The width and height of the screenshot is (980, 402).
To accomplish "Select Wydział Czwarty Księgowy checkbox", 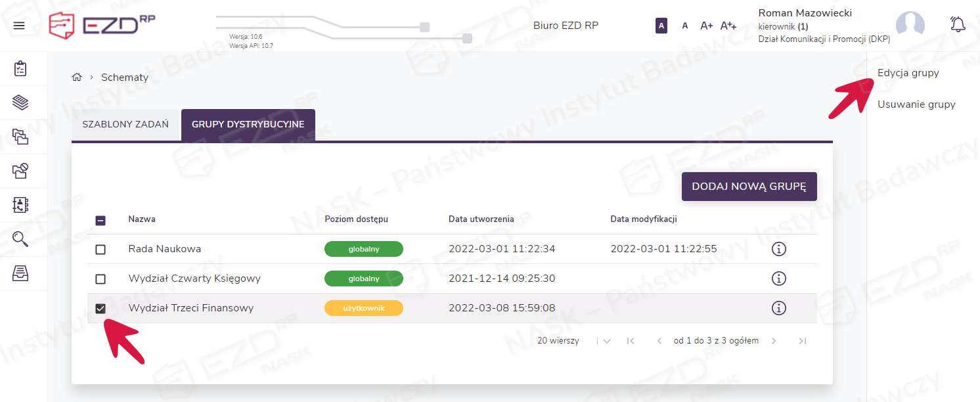I will click(100, 279).
